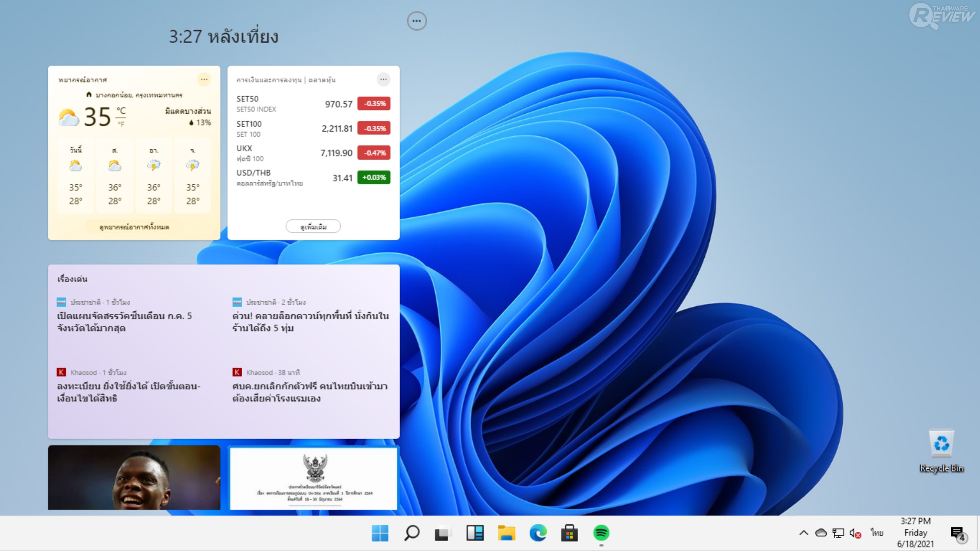The height and width of the screenshot is (551, 980).
Task: Open the weather widget options menu
Action: pyautogui.click(x=204, y=79)
